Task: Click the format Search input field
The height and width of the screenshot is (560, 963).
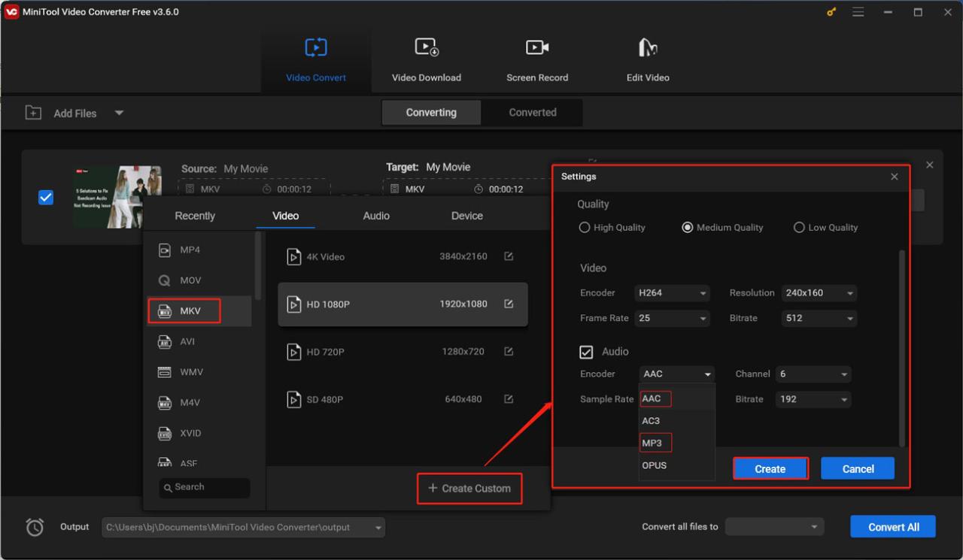Action: click(205, 487)
